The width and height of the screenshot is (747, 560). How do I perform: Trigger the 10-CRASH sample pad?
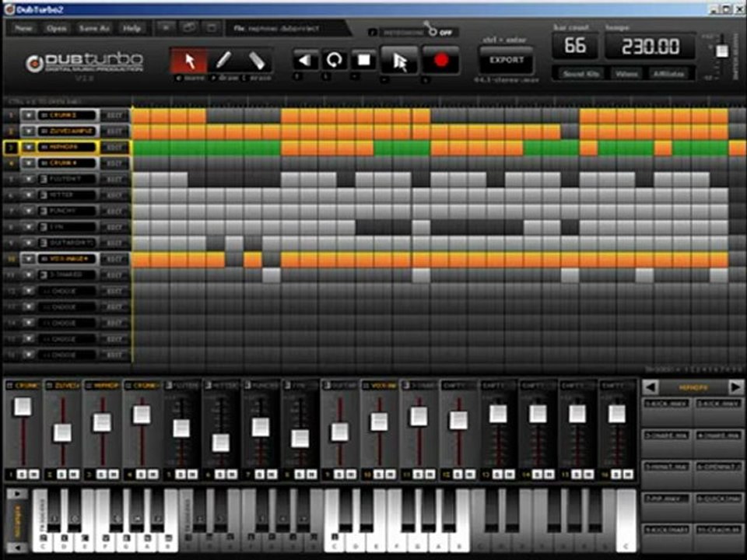(718, 537)
